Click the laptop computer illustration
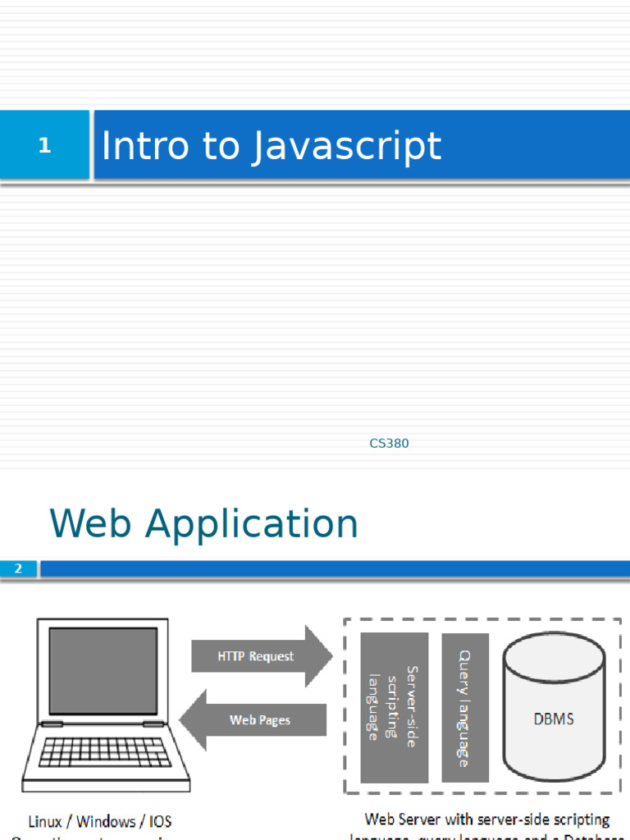This screenshot has width=630, height=840. 106,705
